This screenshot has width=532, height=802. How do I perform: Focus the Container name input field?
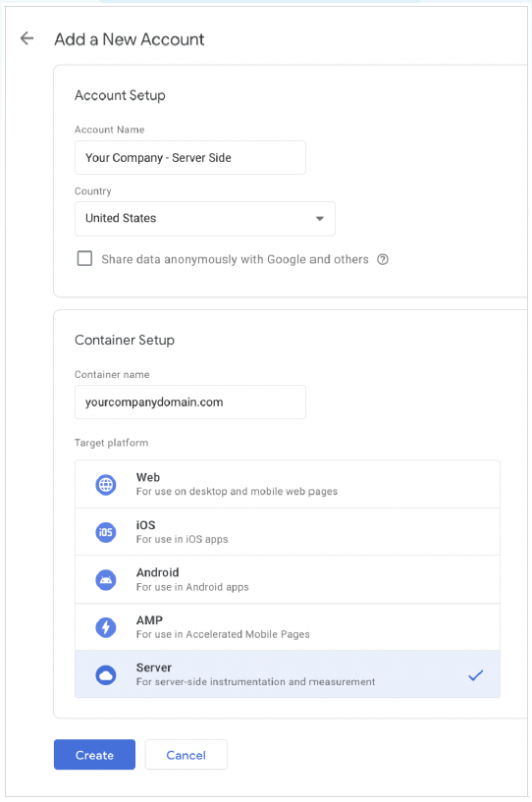(190, 402)
